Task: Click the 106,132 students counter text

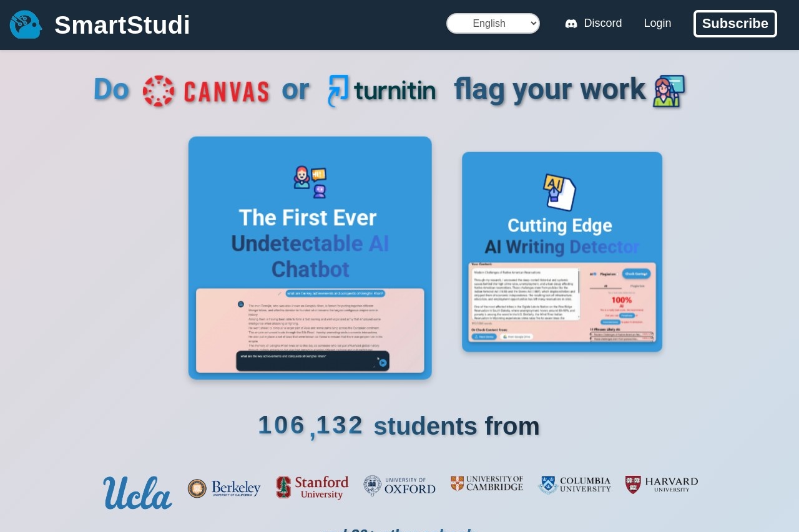Action: 310,425
